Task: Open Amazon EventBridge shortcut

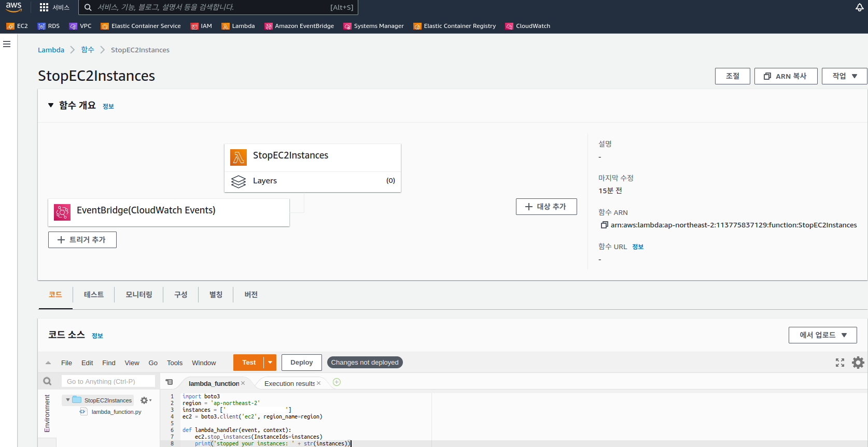Action: tap(299, 26)
